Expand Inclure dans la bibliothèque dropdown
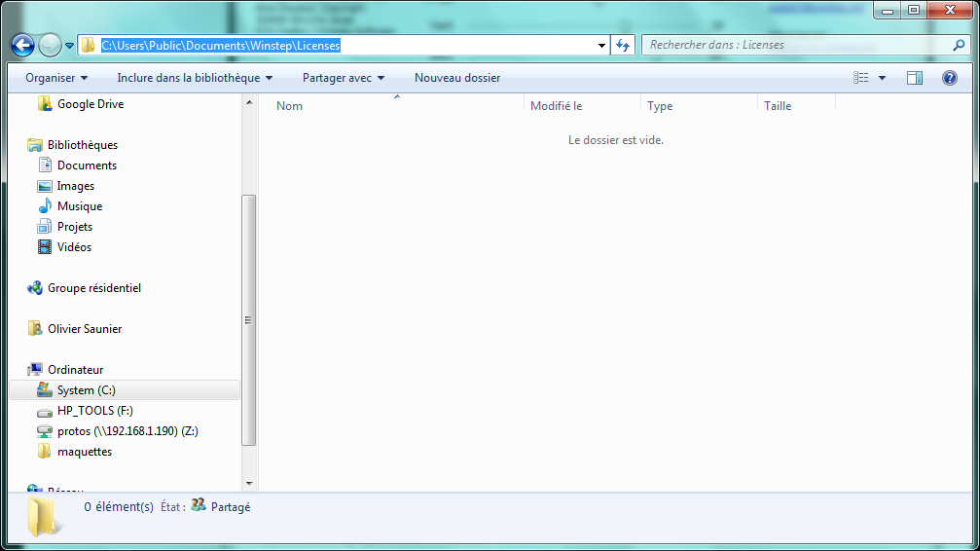Viewport: 980px width, 551px height. tap(195, 78)
